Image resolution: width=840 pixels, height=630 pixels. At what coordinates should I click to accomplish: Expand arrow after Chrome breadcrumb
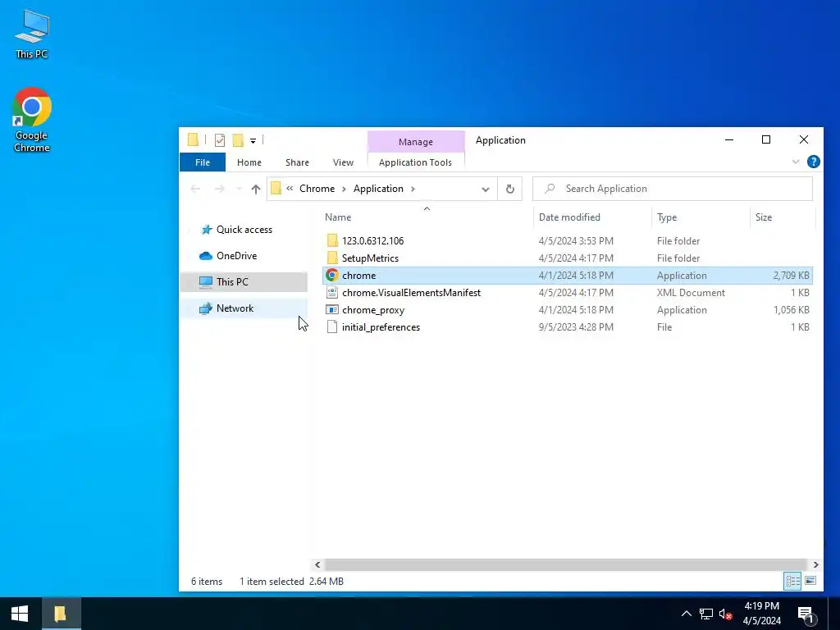click(x=344, y=189)
